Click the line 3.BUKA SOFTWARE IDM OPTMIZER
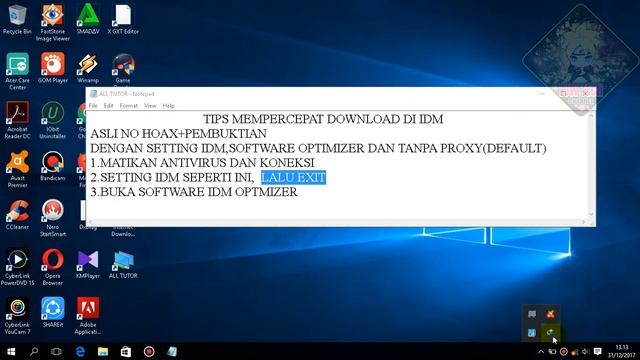640x360 pixels. 194,192
